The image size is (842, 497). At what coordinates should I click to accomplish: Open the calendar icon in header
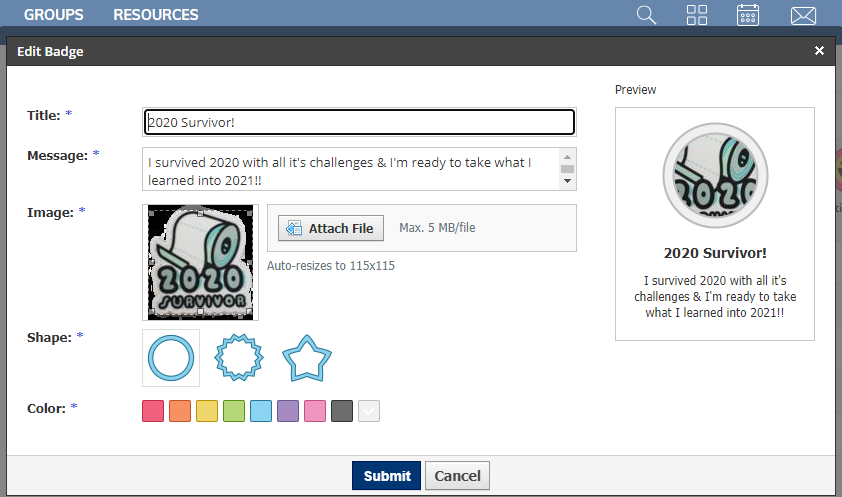click(x=747, y=15)
